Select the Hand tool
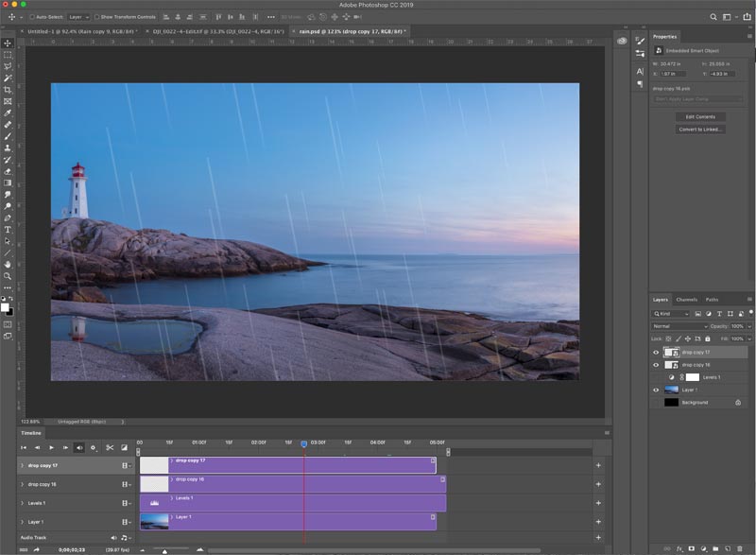This screenshot has height=555, width=756. tap(8, 264)
